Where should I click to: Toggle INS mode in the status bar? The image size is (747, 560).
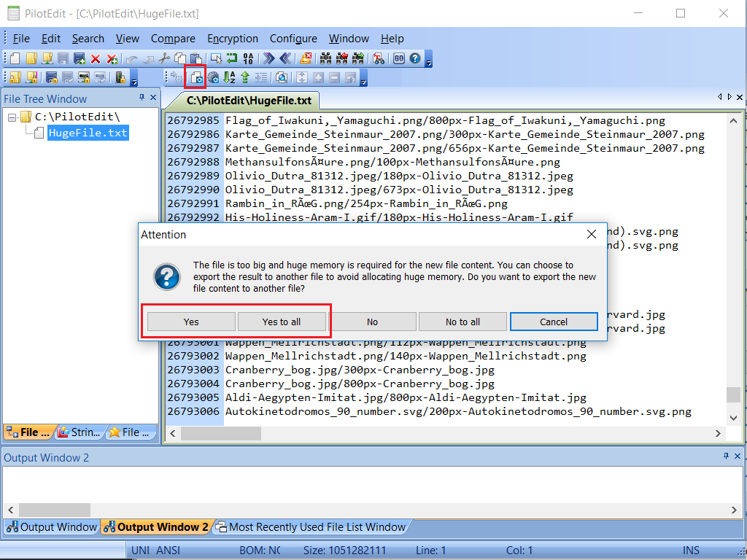click(691, 550)
